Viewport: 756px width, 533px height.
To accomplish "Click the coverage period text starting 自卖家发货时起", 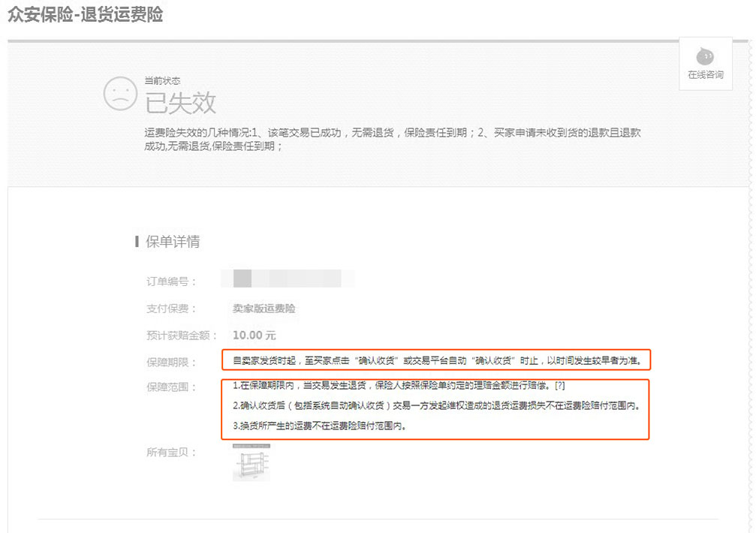I will (437, 360).
